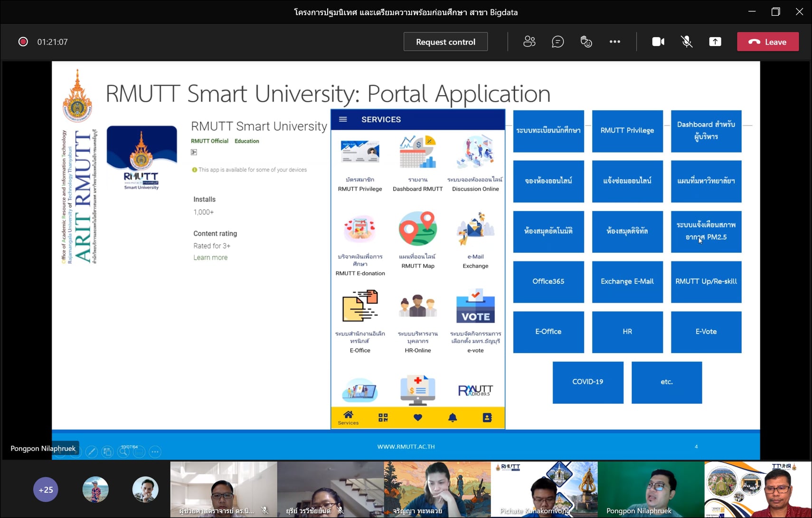Select the Services home tab

[348, 418]
